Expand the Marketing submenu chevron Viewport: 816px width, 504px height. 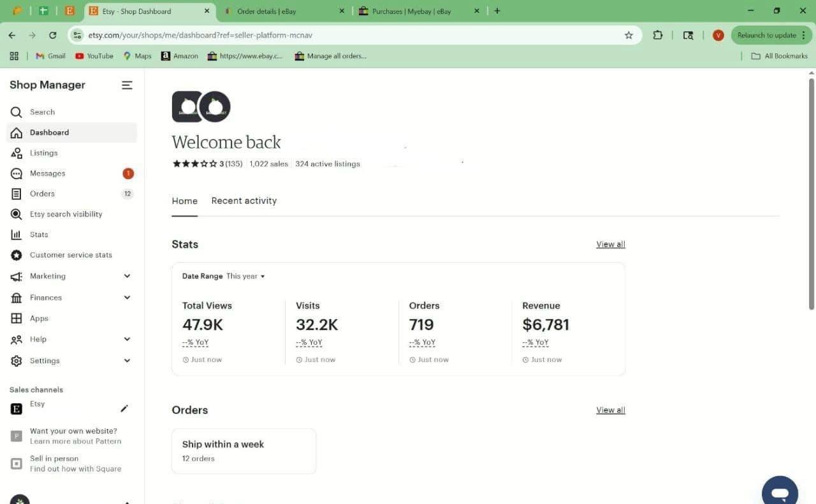pyautogui.click(x=127, y=276)
